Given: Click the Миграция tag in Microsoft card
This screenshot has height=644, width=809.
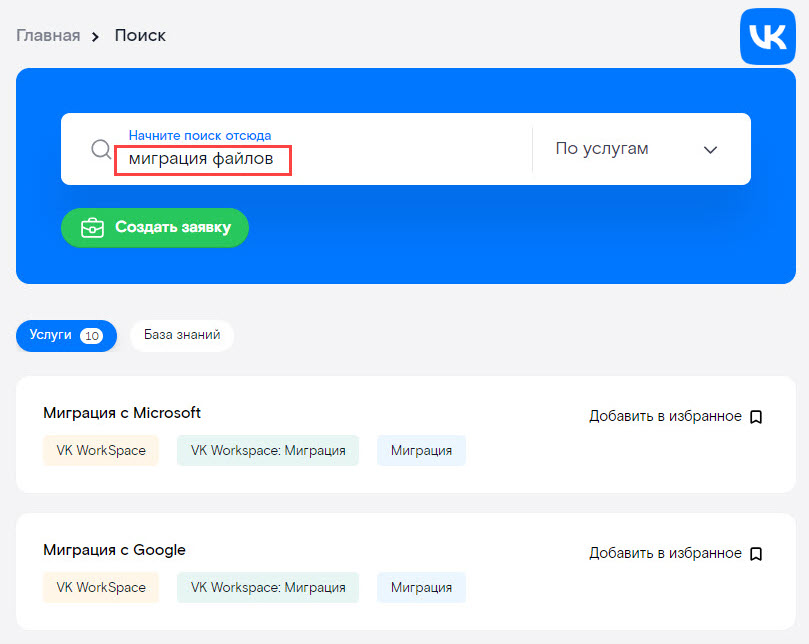Looking at the screenshot, I should (421, 450).
